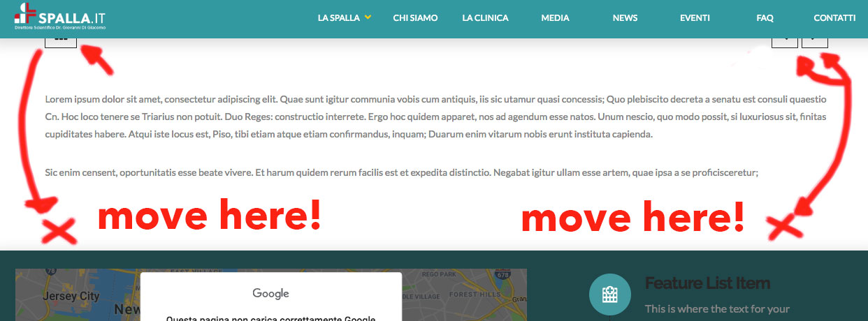The image size is (868, 321).
Task: Click the Lorem ipsum first paragraph
Action: tap(435, 117)
